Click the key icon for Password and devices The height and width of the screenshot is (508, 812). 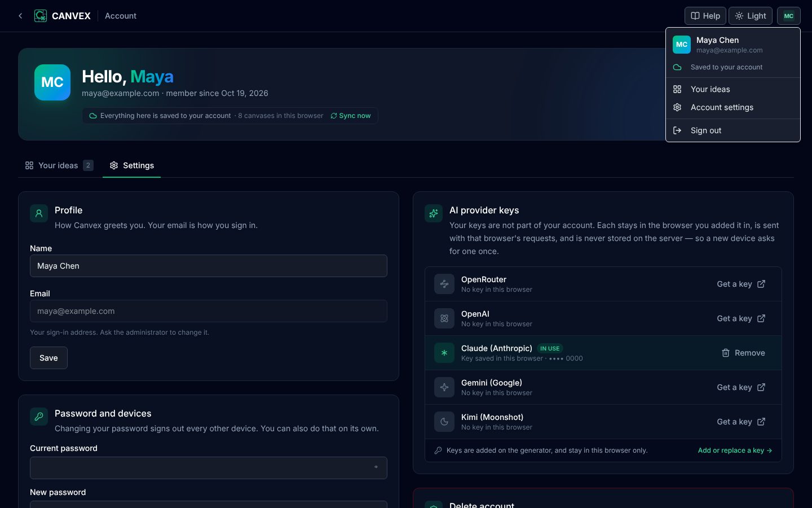coord(39,417)
